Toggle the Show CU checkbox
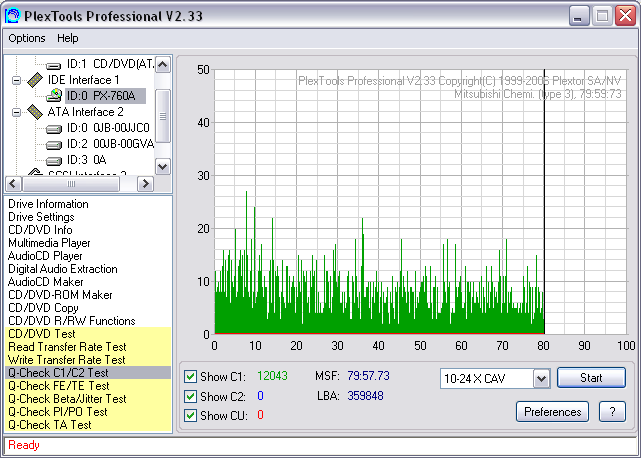Viewport: 641px width, 458px height. (x=191, y=415)
